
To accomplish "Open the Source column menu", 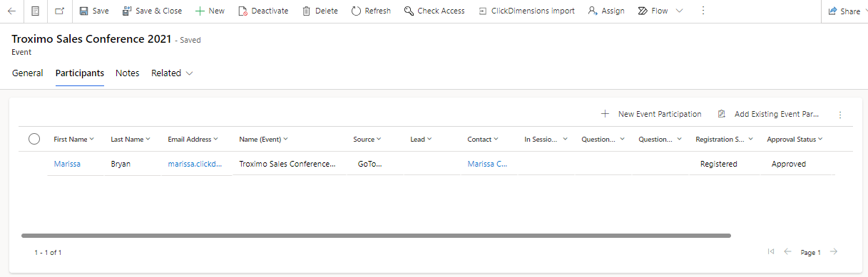I will click(x=367, y=140).
